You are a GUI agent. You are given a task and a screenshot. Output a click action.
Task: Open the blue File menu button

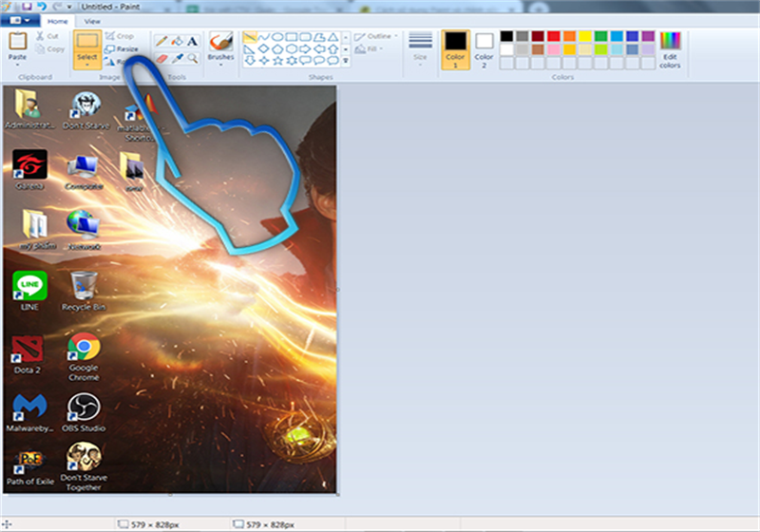20,20
